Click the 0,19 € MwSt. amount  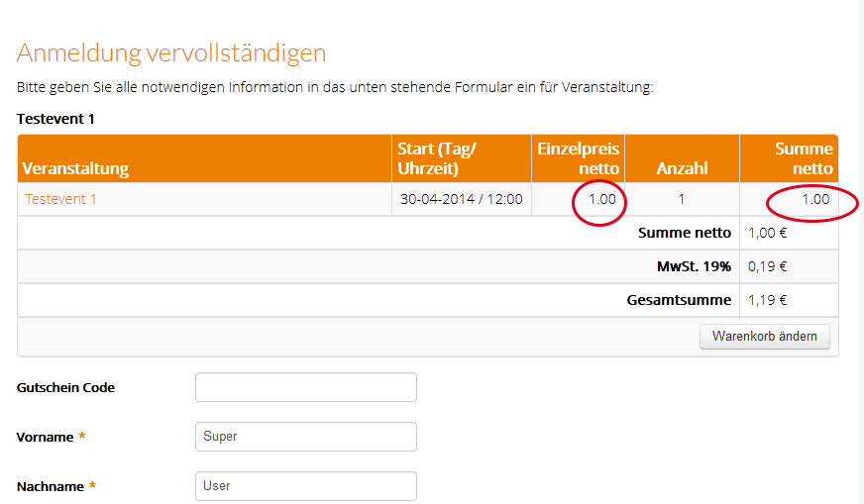[767, 266]
